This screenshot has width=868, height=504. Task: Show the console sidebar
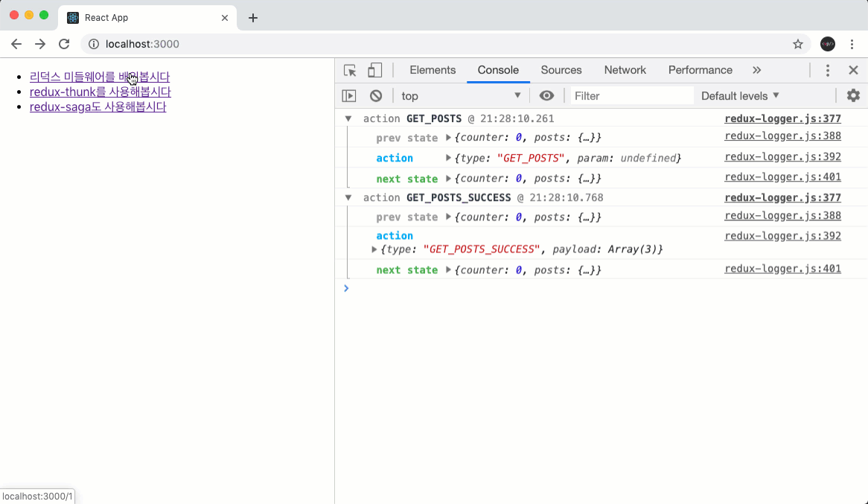point(349,96)
